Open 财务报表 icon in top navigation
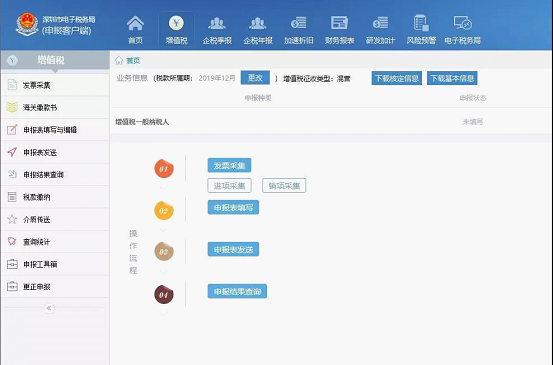 click(x=339, y=30)
